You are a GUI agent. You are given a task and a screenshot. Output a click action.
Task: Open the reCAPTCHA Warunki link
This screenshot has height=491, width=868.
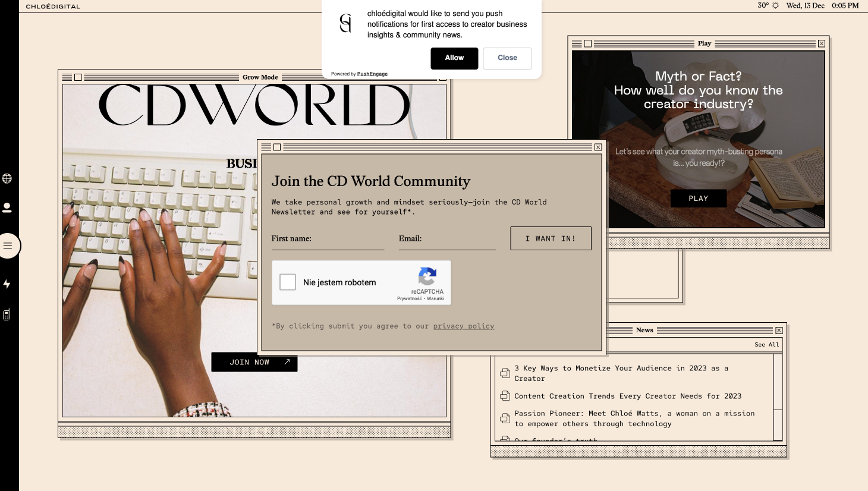point(435,298)
